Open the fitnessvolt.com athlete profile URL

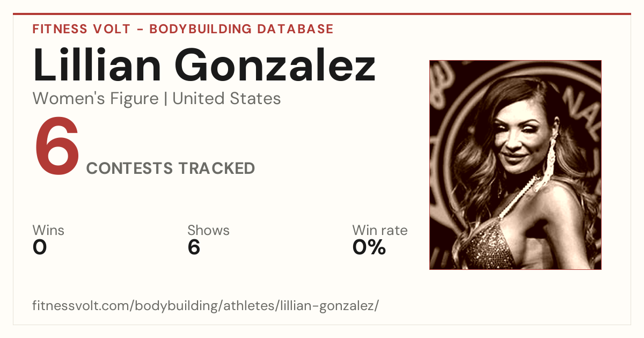coord(206,306)
